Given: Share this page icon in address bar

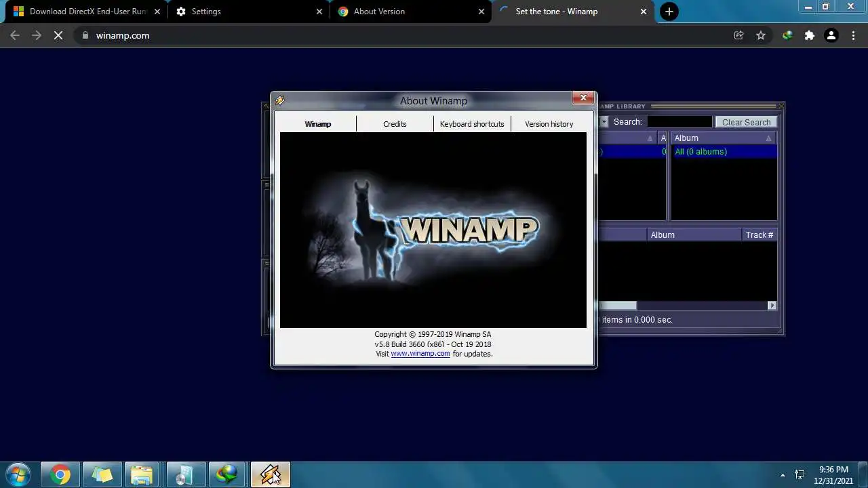Looking at the screenshot, I should point(738,35).
